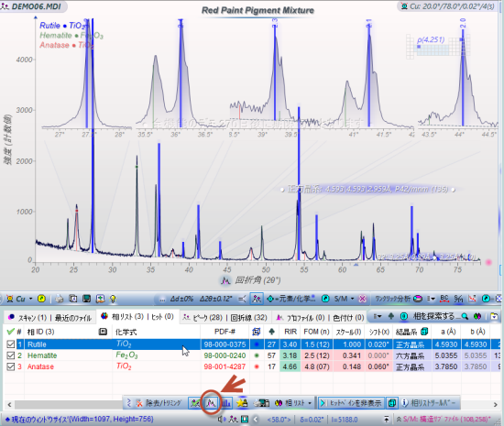Open the Cu anode dropdown arrow
Image resolution: width=504 pixels, height=426 pixels.
pyautogui.click(x=30, y=299)
